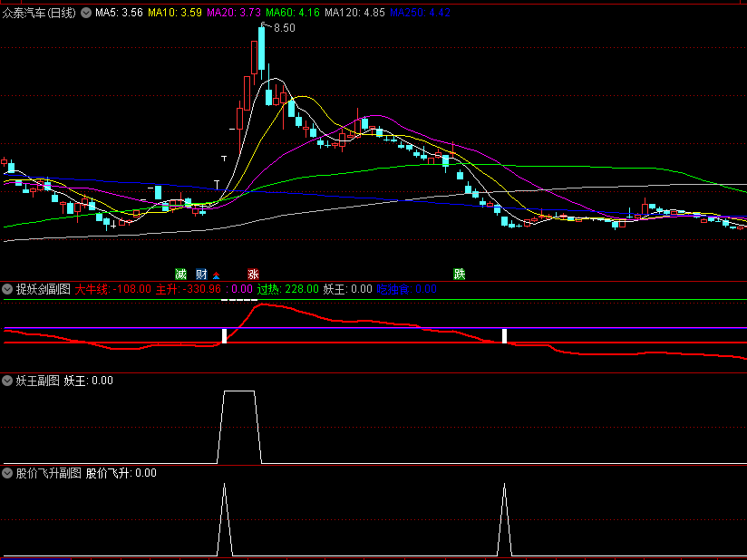Click the small double-arrow marker beside 财
The height and width of the screenshot is (560, 747).
217,275
